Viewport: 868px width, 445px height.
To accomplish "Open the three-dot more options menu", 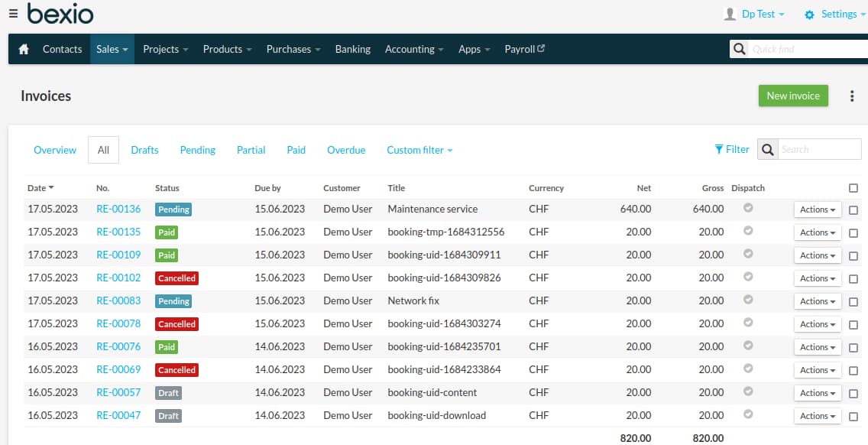I will [852, 96].
